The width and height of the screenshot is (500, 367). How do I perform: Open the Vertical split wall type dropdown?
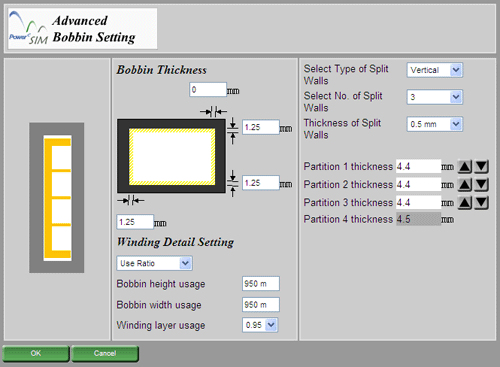435,70
